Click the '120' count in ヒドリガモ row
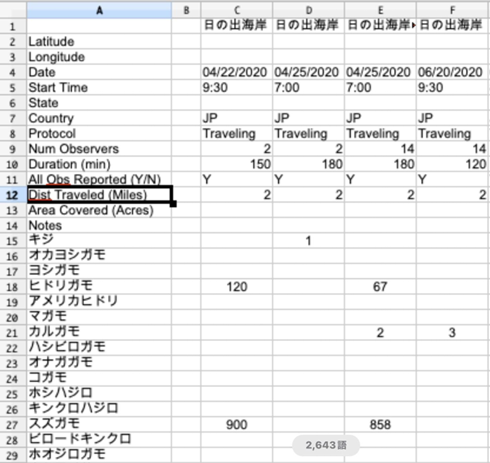Viewport: 490px width, 463px height. point(237,286)
